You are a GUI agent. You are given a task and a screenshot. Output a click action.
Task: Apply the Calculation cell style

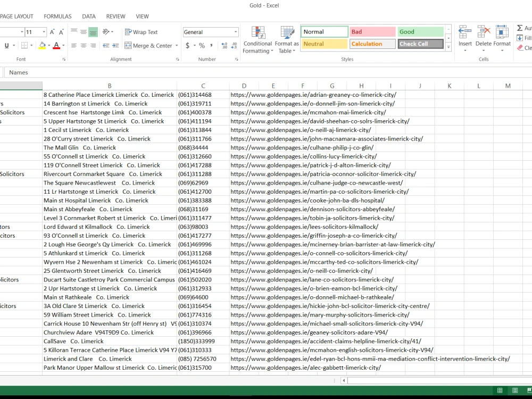372,44
